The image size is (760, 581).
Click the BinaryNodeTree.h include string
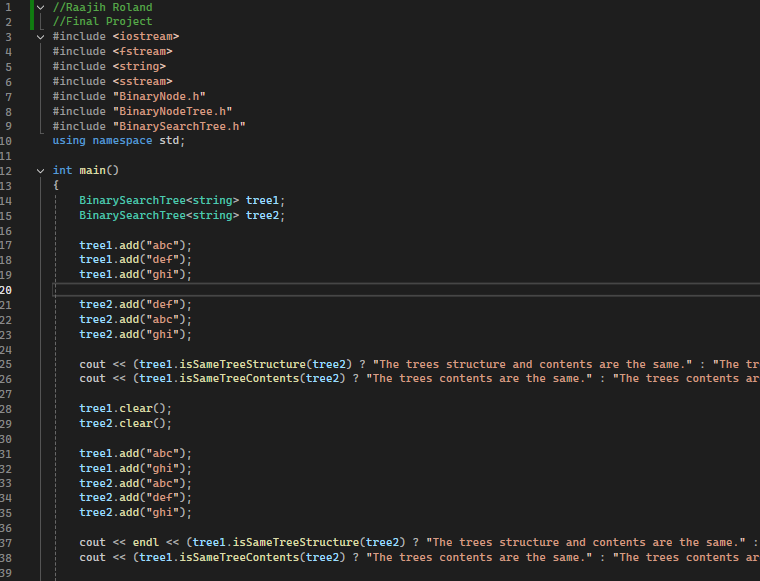pyautogui.click(x=173, y=111)
